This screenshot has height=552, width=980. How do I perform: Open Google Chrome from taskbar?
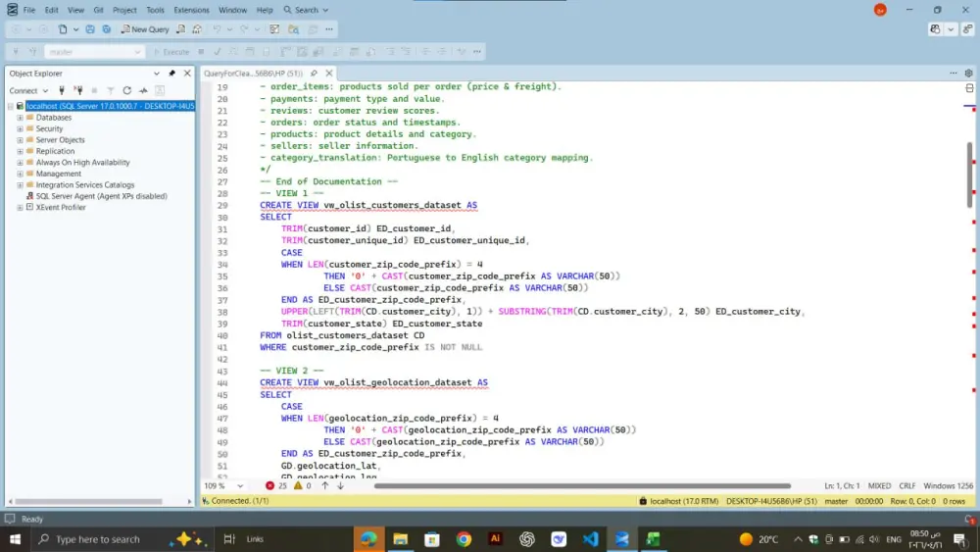(464, 539)
